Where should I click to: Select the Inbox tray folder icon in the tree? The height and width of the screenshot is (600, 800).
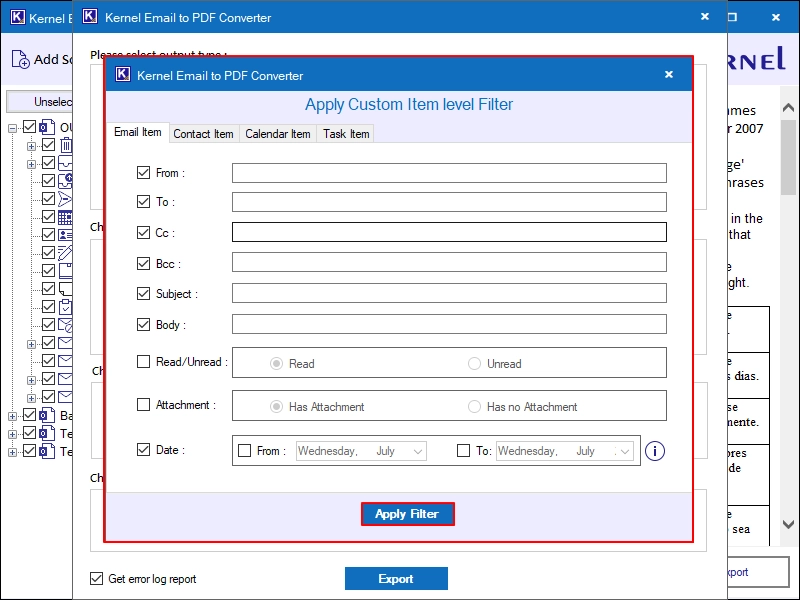coord(65,163)
